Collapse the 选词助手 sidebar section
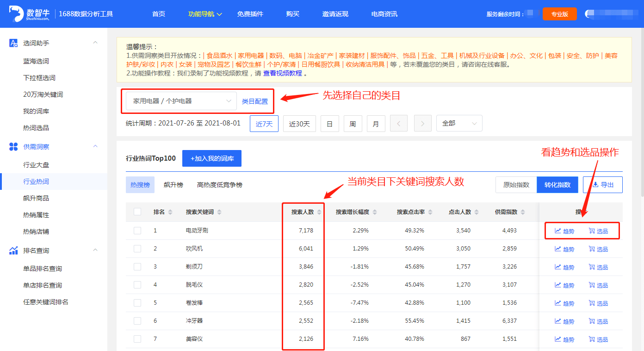Screen dimensions: 644x351 (95, 43)
